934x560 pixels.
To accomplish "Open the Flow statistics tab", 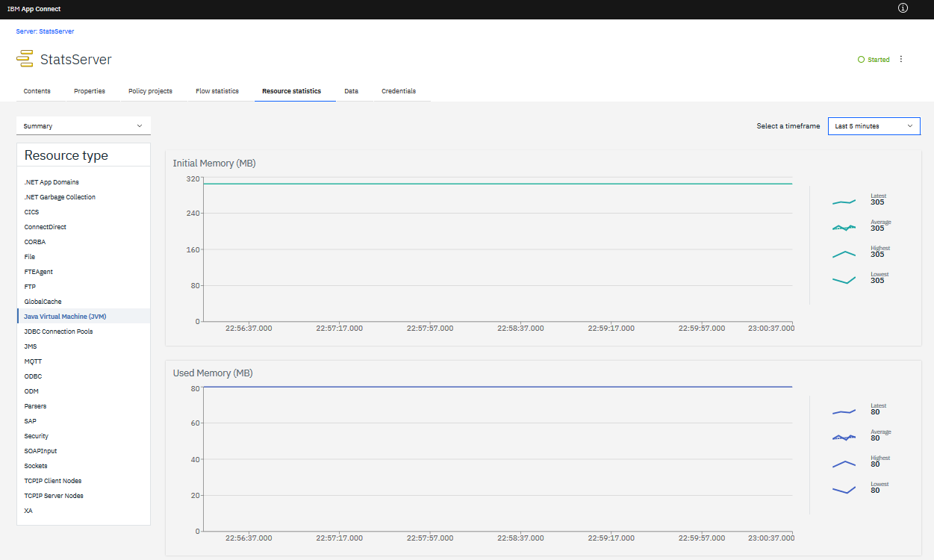I will coord(217,91).
